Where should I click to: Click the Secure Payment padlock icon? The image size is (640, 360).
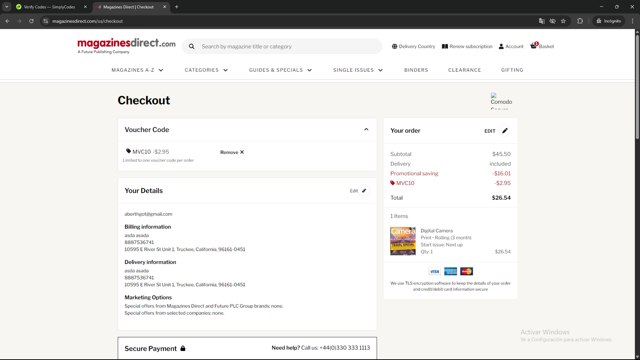click(183, 348)
